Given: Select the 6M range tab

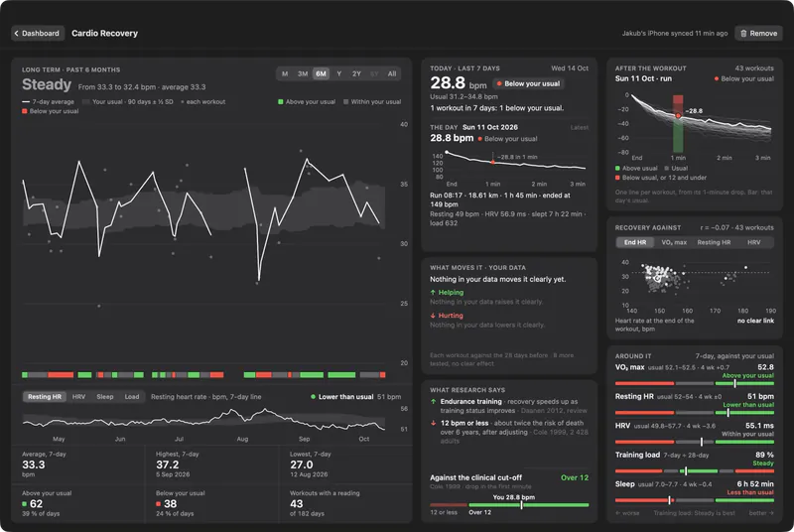Looking at the screenshot, I should (321, 73).
